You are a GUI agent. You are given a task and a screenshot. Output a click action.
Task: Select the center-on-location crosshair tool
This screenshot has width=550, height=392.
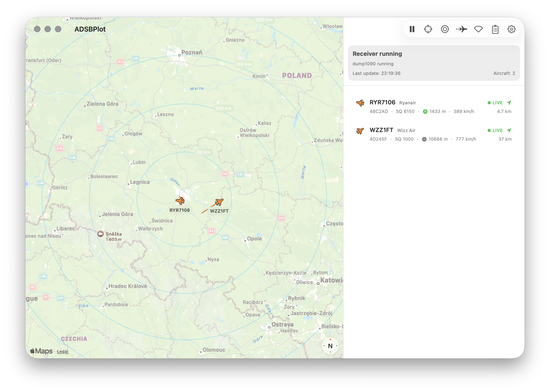(x=428, y=29)
